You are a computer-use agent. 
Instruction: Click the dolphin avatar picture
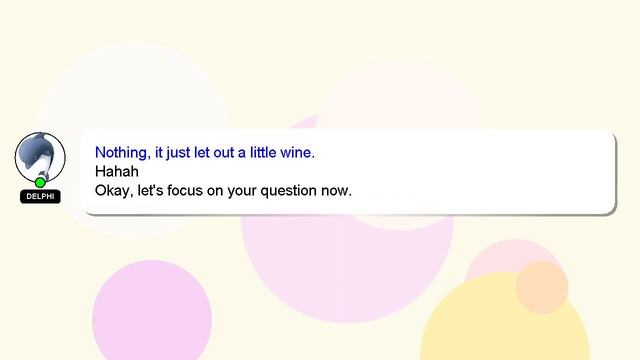click(40, 157)
